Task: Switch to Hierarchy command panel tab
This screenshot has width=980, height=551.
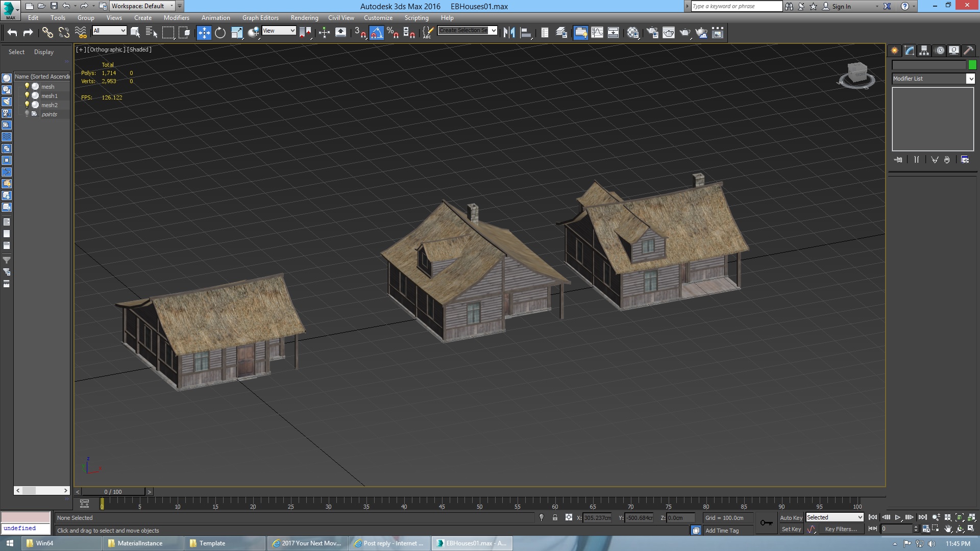Action: click(924, 51)
